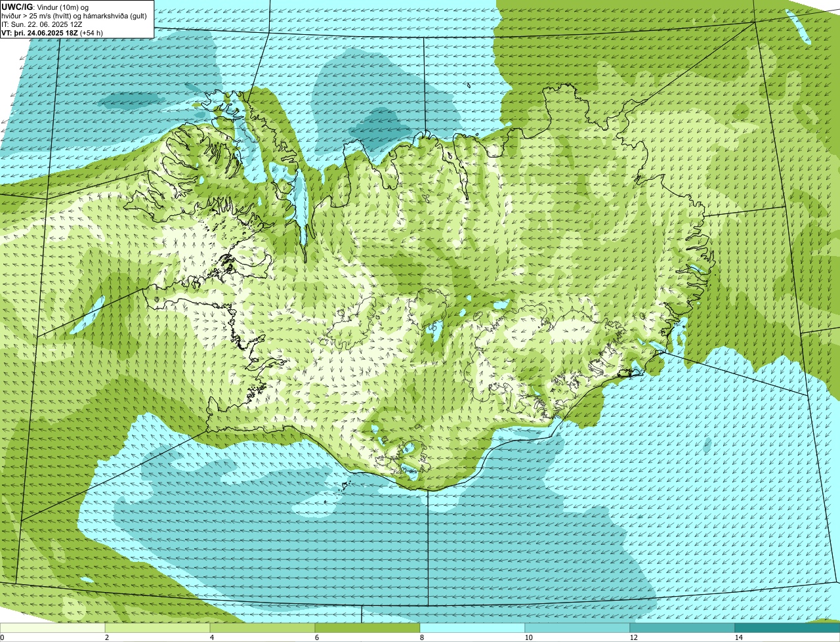Click the '8' tick label on the color scale
The image size is (840, 642).
pos(421,637)
